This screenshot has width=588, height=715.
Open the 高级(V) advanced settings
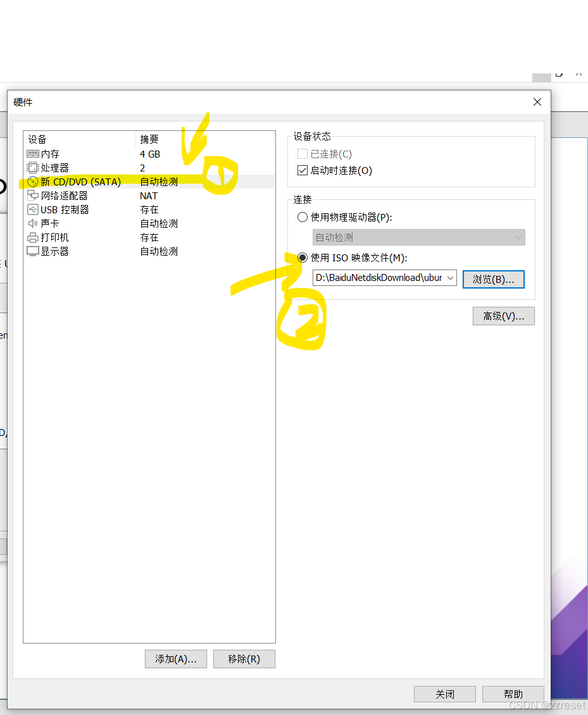[x=503, y=316]
